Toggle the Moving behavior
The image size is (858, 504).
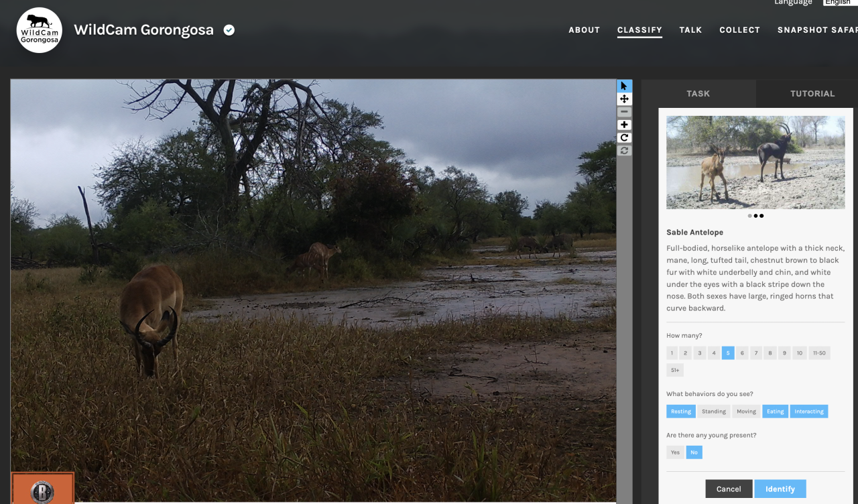(x=746, y=412)
